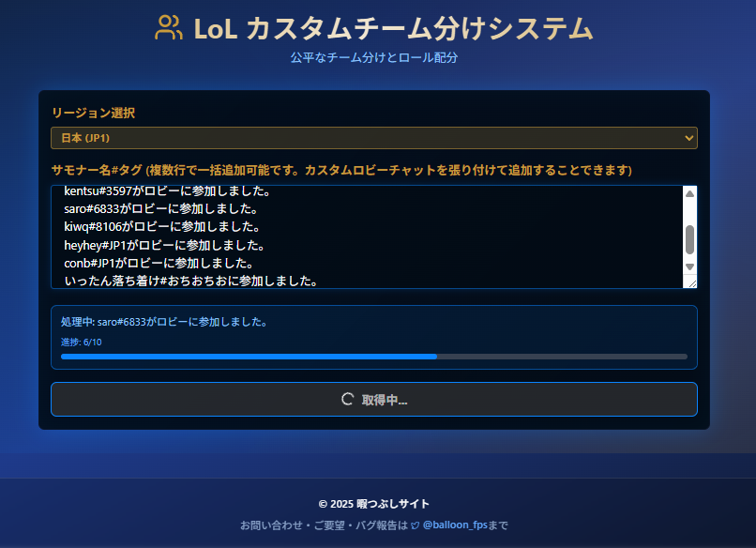
Task: Click the line conb#JP1がロビーに参加しました。
Action: pyautogui.click(x=159, y=263)
